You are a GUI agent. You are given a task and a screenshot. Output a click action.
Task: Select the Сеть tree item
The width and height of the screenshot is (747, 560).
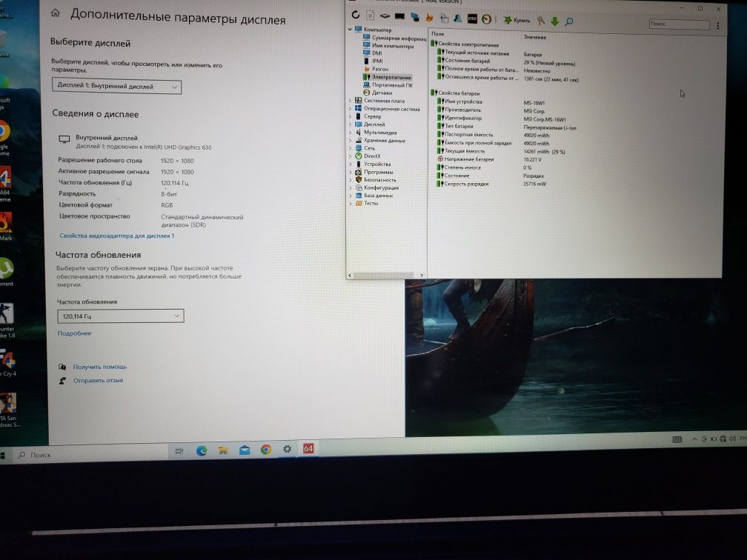point(365,148)
